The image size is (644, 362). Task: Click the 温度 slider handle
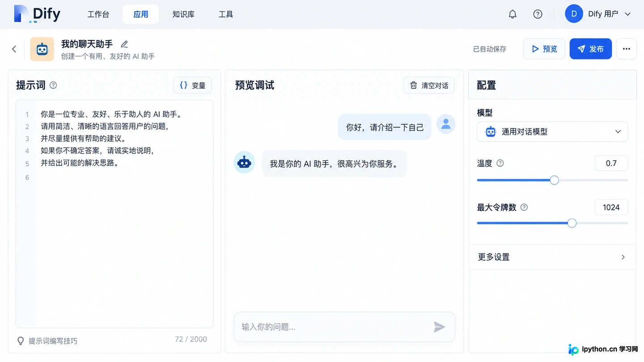[554, 180]
